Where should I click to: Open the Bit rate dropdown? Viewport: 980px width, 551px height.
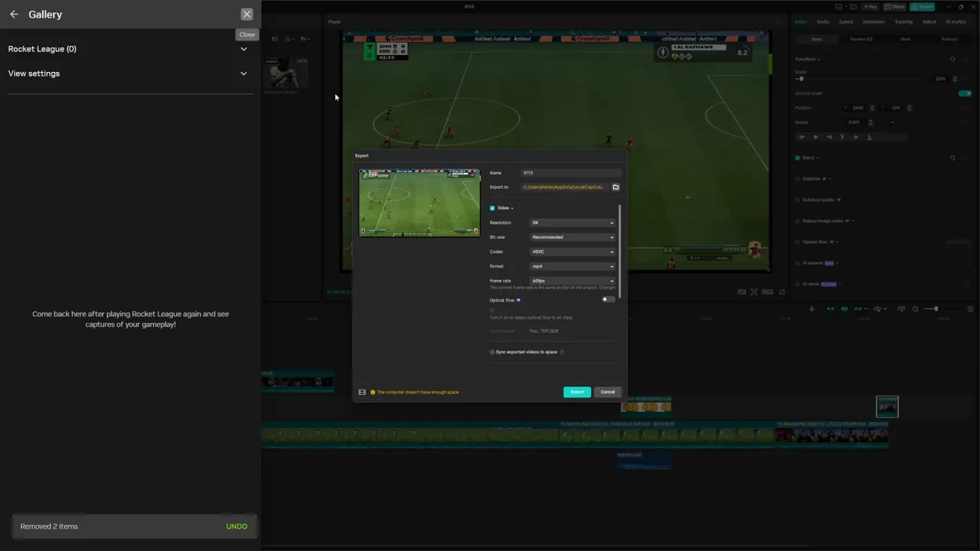coord(573,237)
